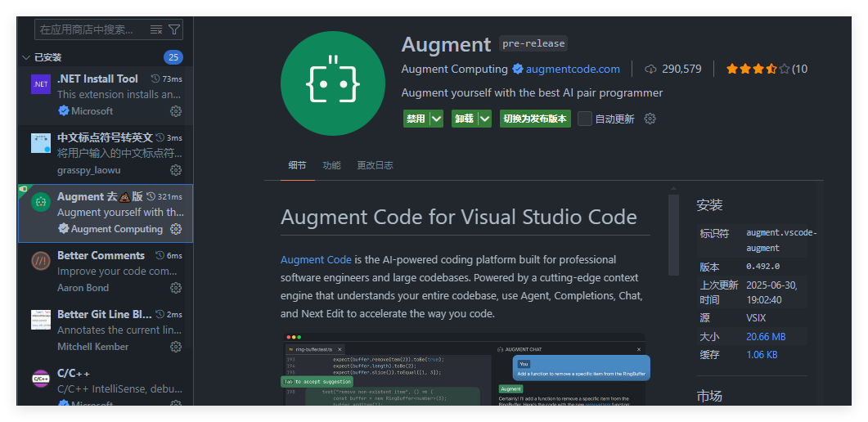Switch to the 更改日志 tab
Screen dimensions: 868x422
click(375, 165)
